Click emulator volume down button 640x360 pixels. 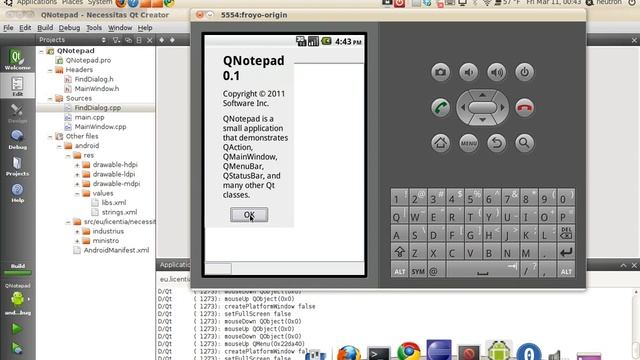[x=469, y=72]
